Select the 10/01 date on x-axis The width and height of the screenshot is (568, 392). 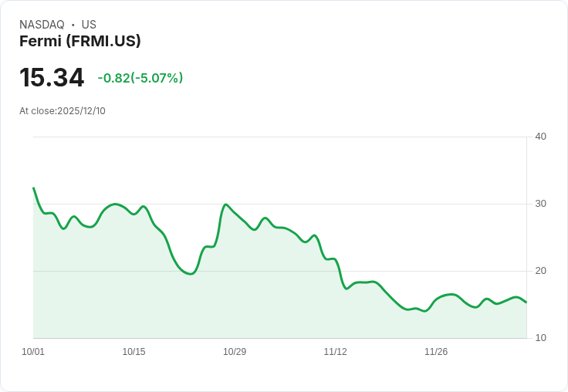pos(33,352)
